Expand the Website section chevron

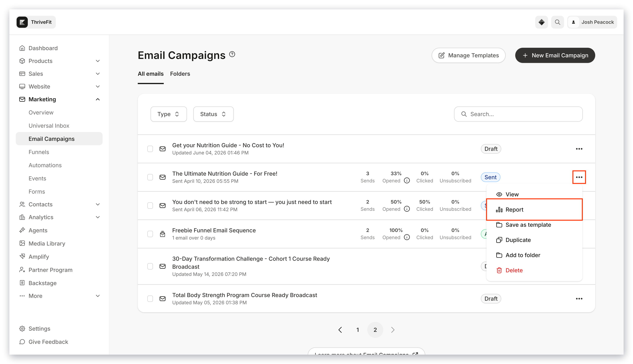click(x=98, y=86)
